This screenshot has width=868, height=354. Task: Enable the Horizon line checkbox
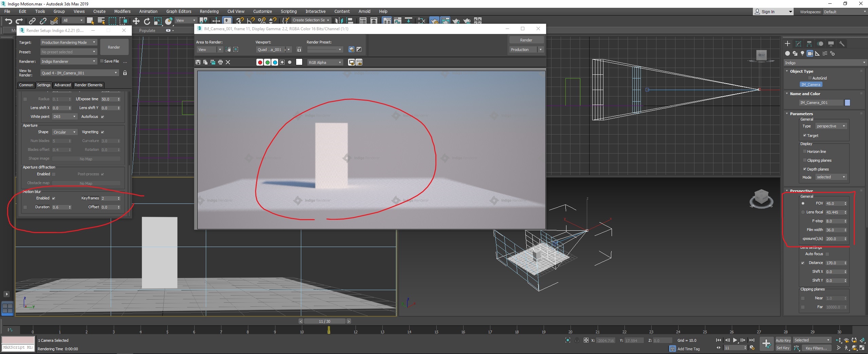[804, 152]
